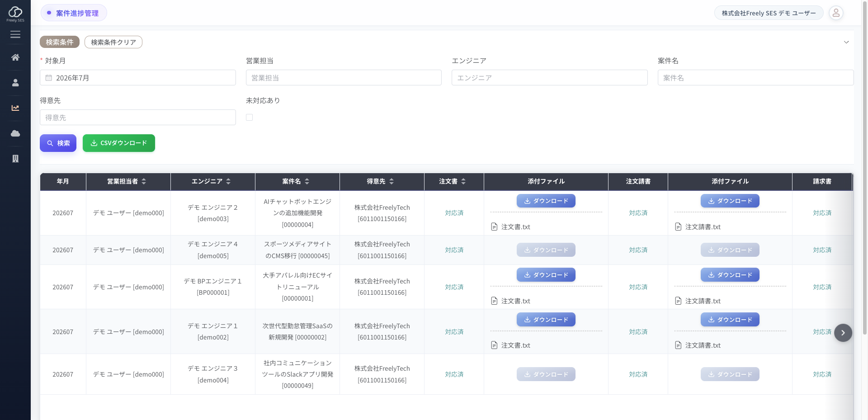Click 注文請書 対応済 link in 次世代型勤怠管理 row
The image size is (868, 420).
pyautogui.click(x=638, y=332)
